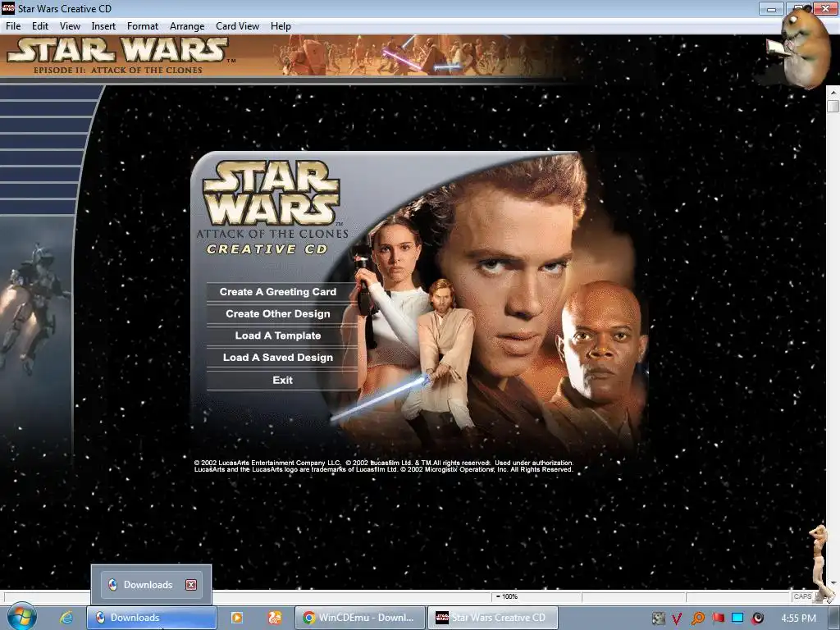Close the Downloads preview thumbnail

pos(191,584)
